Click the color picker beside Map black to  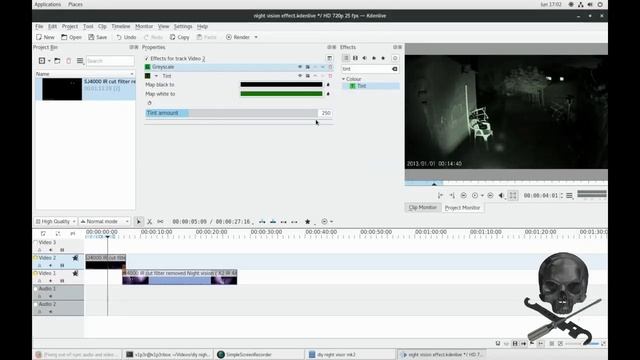click(328, 85)
